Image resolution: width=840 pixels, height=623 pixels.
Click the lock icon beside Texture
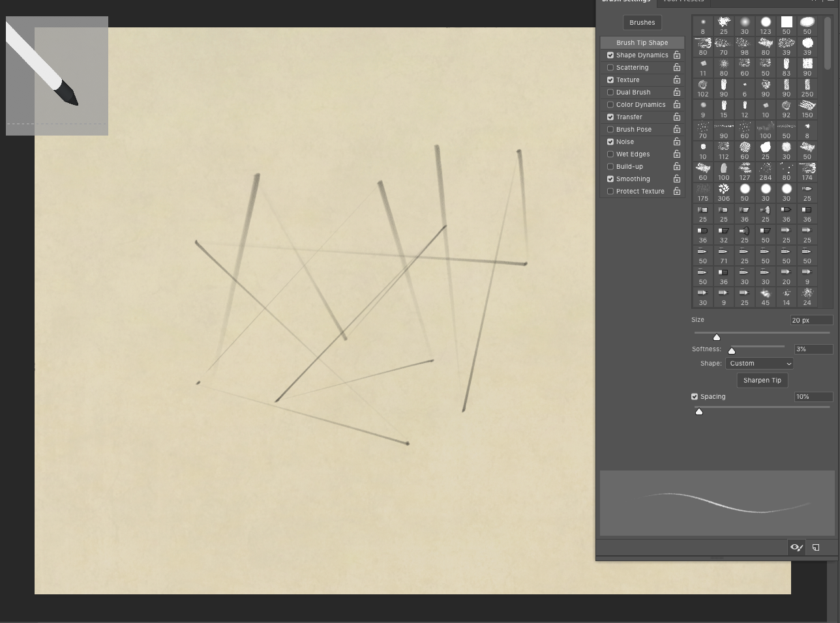point(677,80)
